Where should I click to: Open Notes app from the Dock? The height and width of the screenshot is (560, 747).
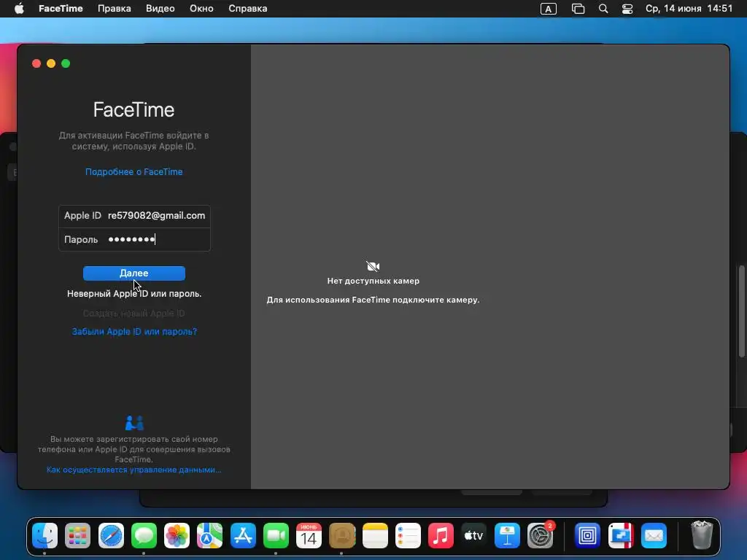[x=375, y=535]
